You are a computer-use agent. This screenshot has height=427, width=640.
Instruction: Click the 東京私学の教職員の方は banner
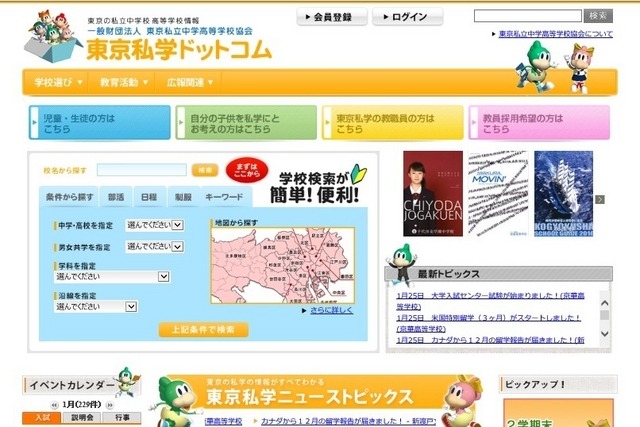393,123
